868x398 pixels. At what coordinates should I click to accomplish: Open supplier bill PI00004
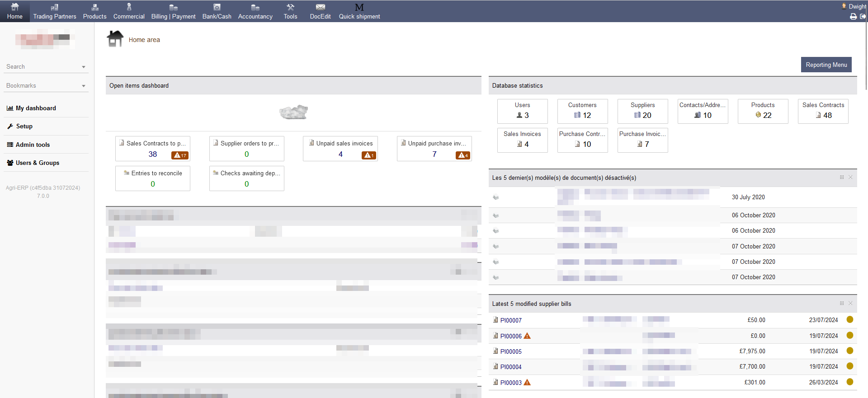511,367
